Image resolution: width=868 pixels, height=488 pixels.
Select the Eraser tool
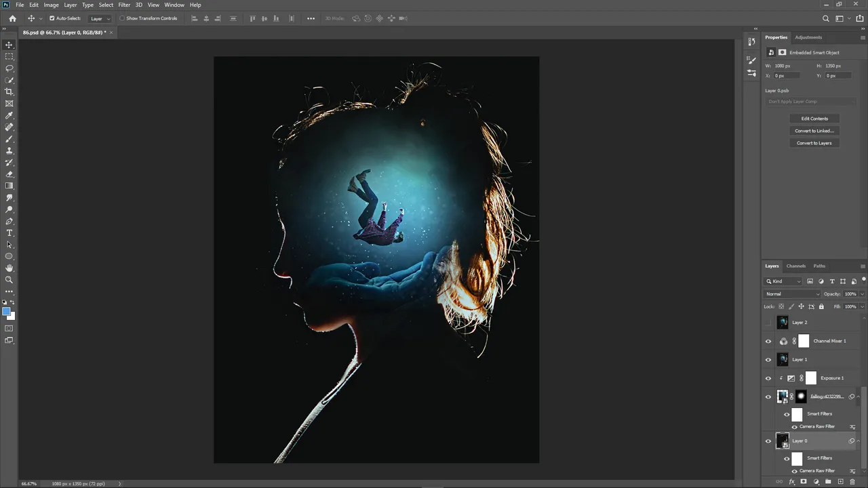point(9,174)
